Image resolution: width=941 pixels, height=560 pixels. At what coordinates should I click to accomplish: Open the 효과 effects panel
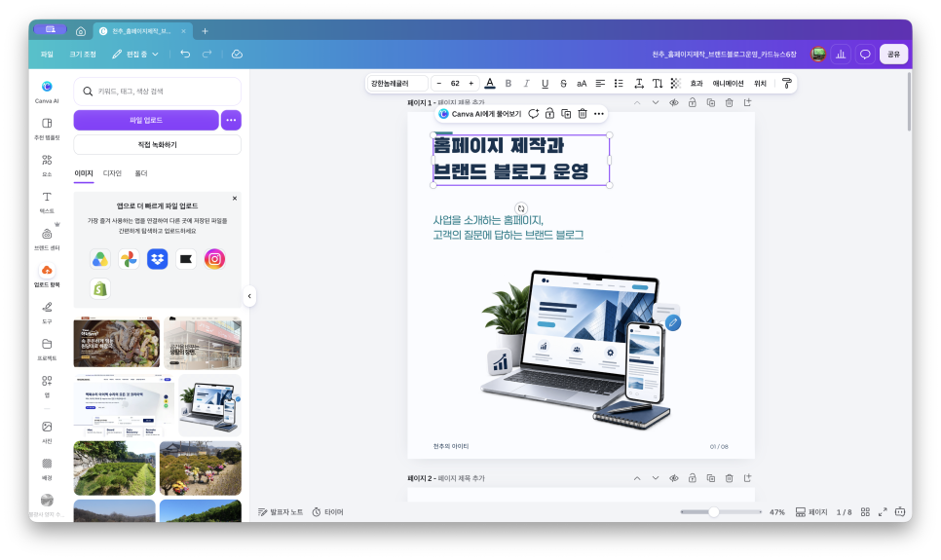pos(696,84)
